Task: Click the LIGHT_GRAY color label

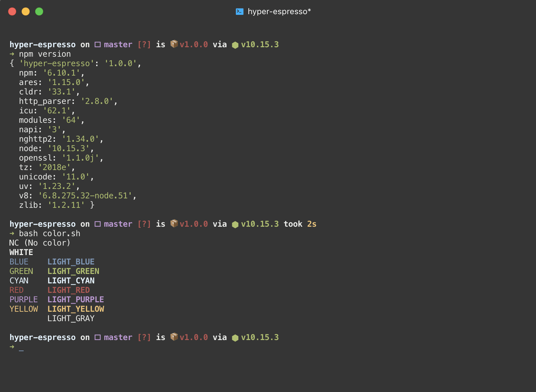Action: point(71,318)
